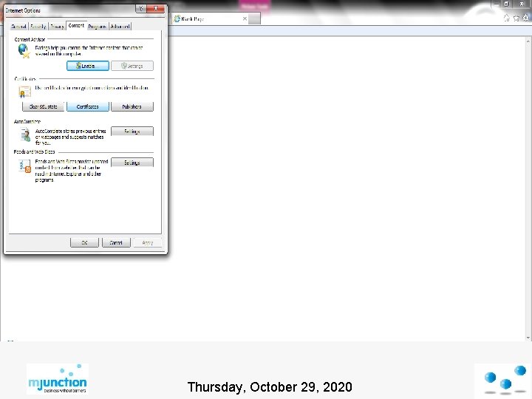Screen dimensions: 532x399
Task: Click the Certificates section certificate icon
Action: click(x=24, y=92)
